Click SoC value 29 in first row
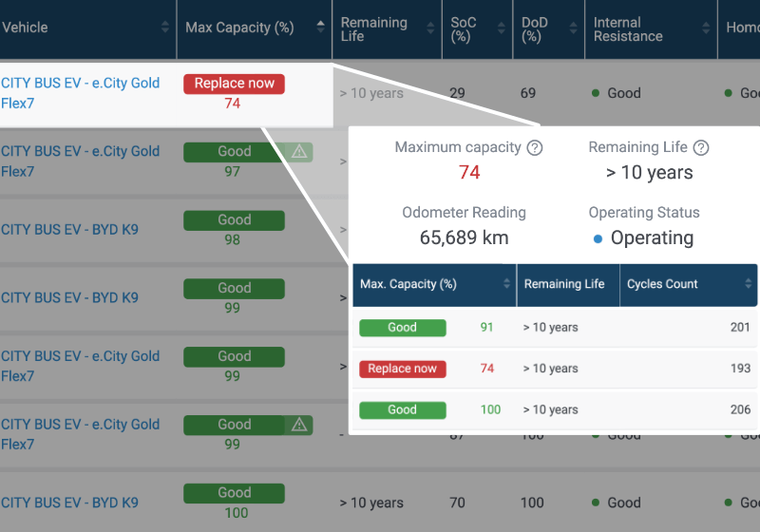The image size is (760, 532). (x=457, y=93)
